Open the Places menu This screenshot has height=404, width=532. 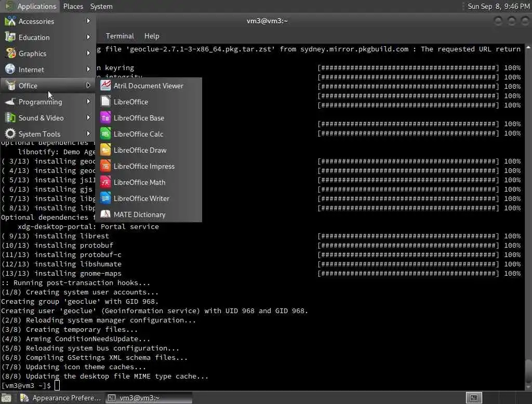(73, 6)
